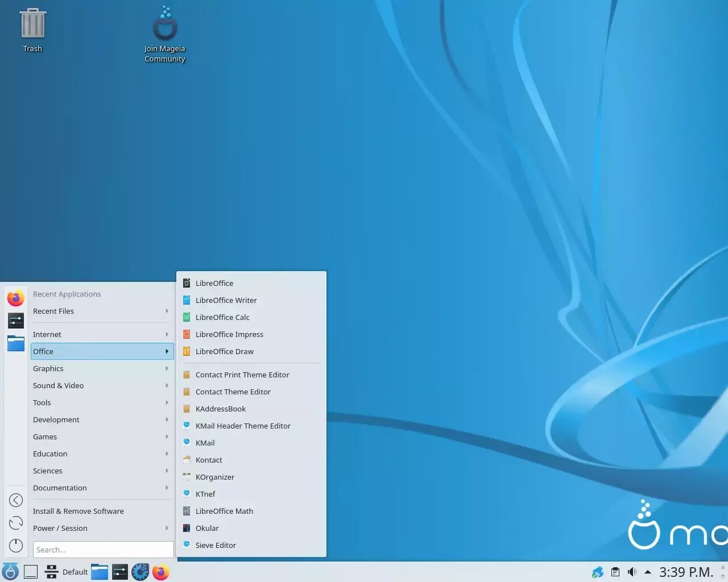The image size is (728, 582).
Task: Click the activities pager icon labeled Default
Action: click(x=52, y=572)
